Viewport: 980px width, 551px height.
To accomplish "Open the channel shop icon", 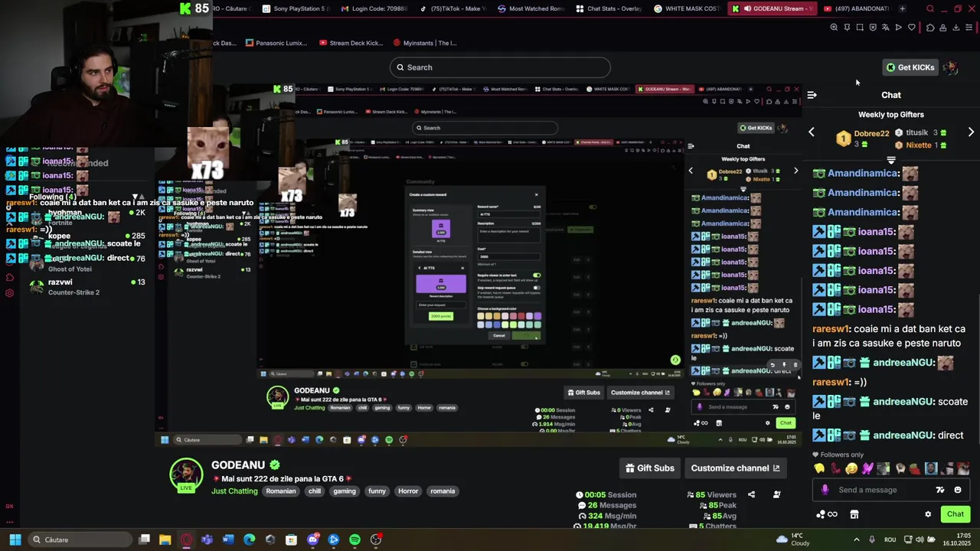I will coord(854,514).
